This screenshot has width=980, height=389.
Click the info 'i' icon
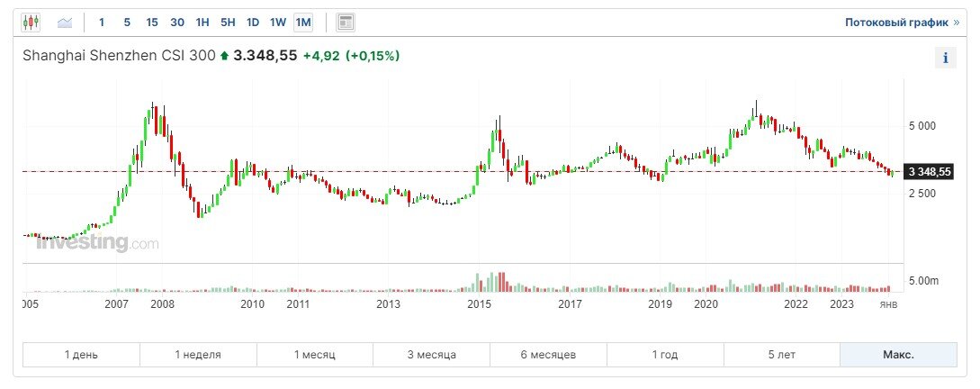tap(946, 58)
